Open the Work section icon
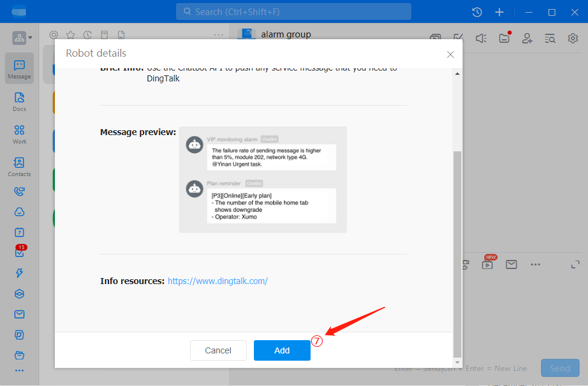 tap(19, 134)
